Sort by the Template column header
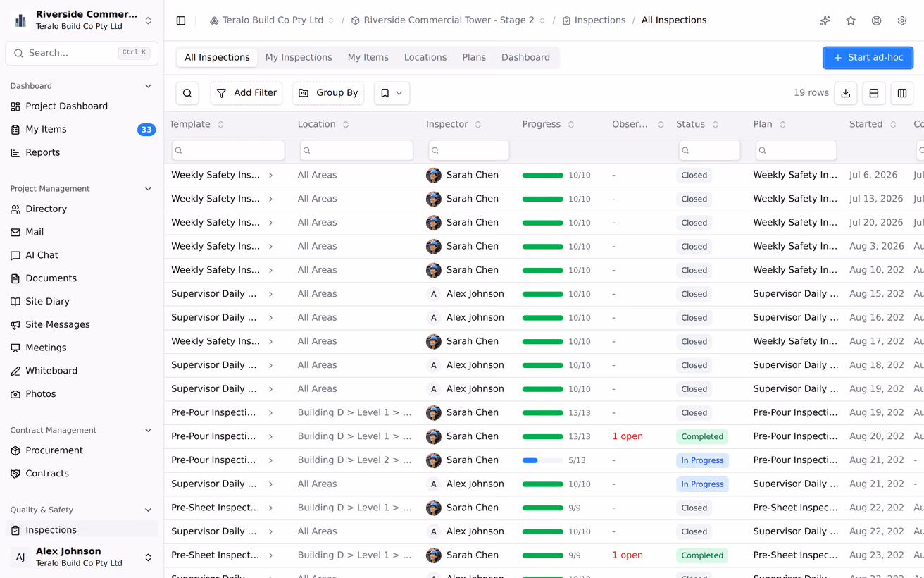 click(196, 124)
